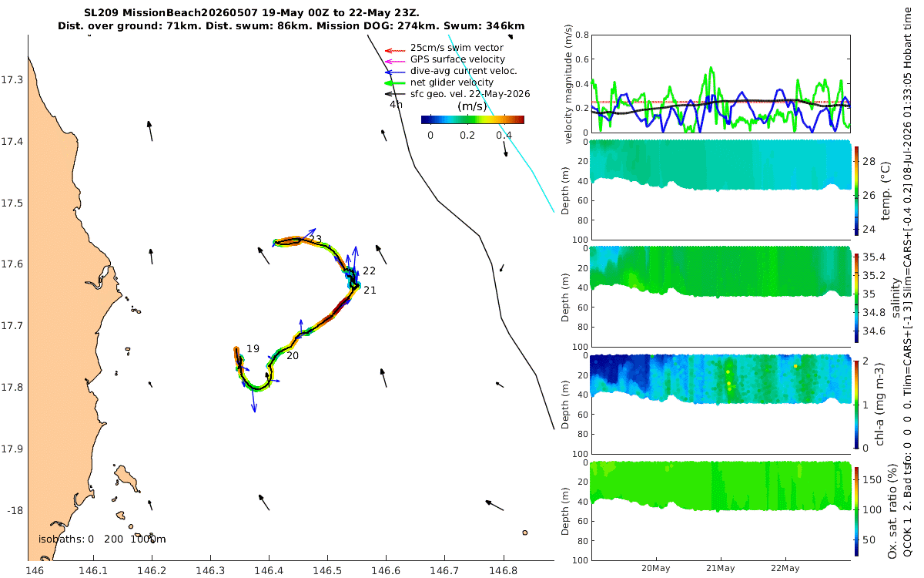Click the '17.5' latitude tick label
The height and width of the screenshot is (578, 924).
point(12,203)
